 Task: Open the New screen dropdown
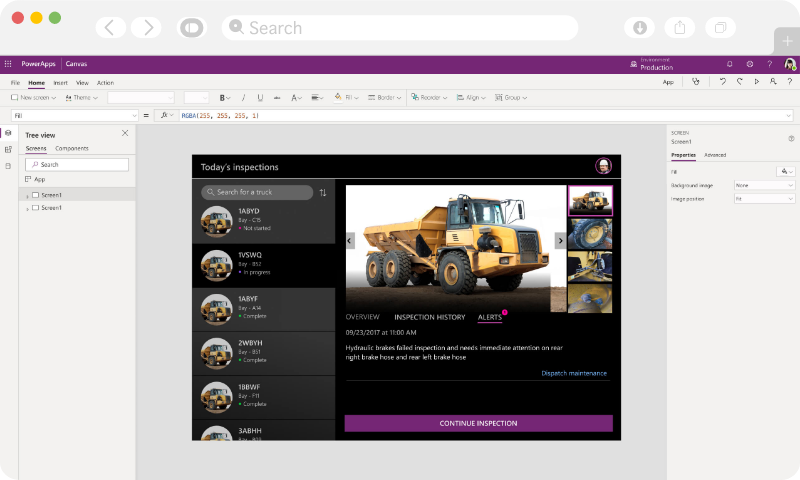tap(34, 97)
